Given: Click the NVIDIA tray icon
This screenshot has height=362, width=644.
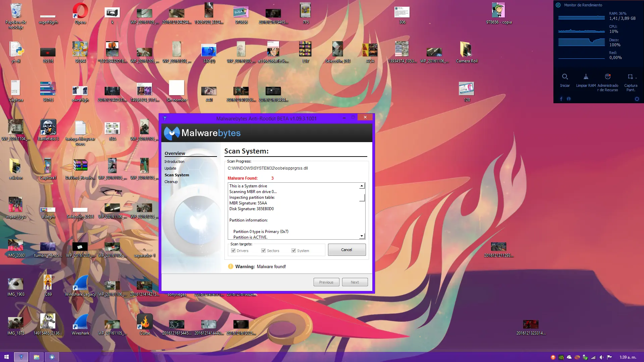Looking at the screenshot, I should 561,357.
